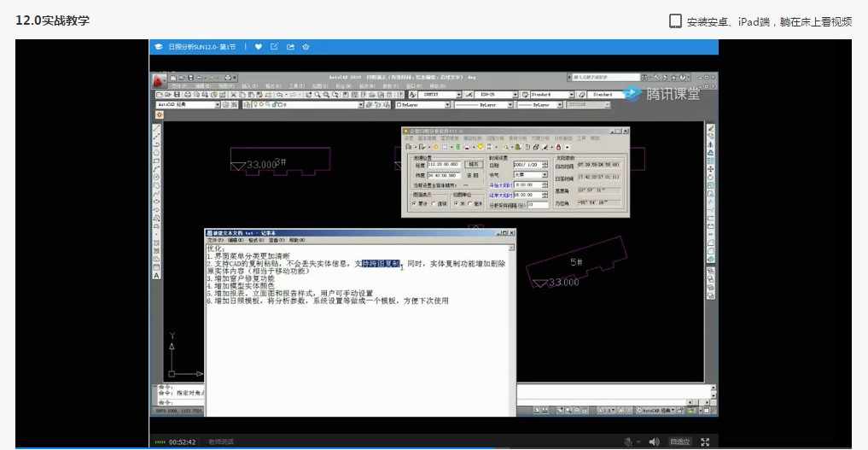Open the workspace switcher in AutoCAD status bar

(x=655, y=411)
